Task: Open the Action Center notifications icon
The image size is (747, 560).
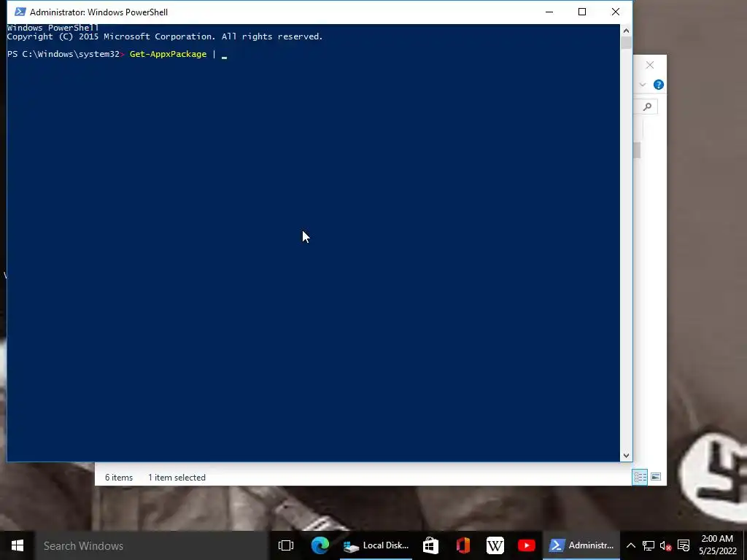Action: click(x=684, y=545)
